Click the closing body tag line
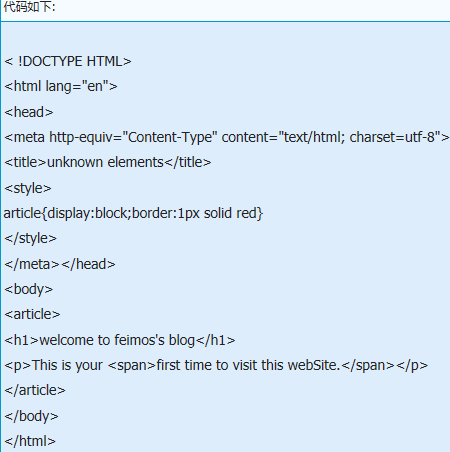This screenshot has width=450, height=452. (x=31, y=416)
